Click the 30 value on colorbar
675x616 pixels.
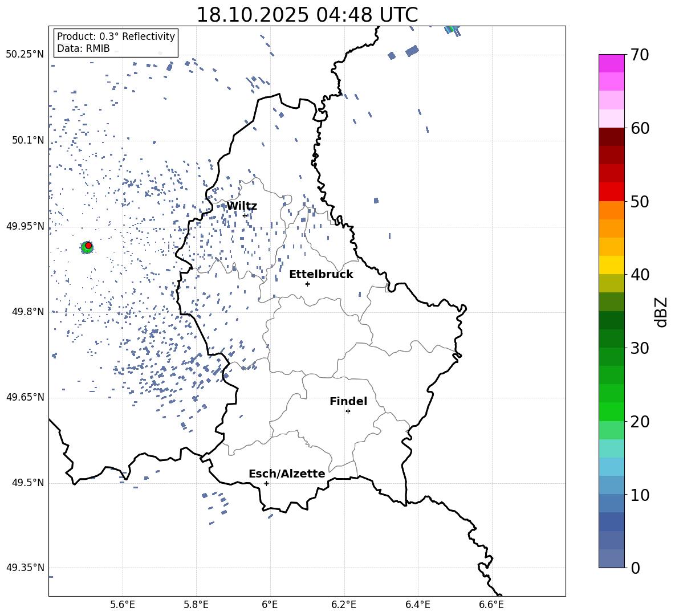pyautogui.click(x=640, y=348)
